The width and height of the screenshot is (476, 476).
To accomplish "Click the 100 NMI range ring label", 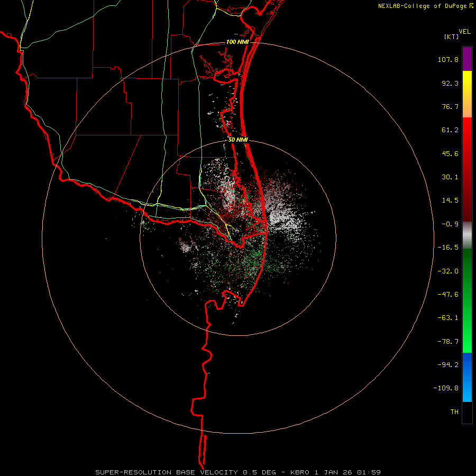I will coord(237,42).
